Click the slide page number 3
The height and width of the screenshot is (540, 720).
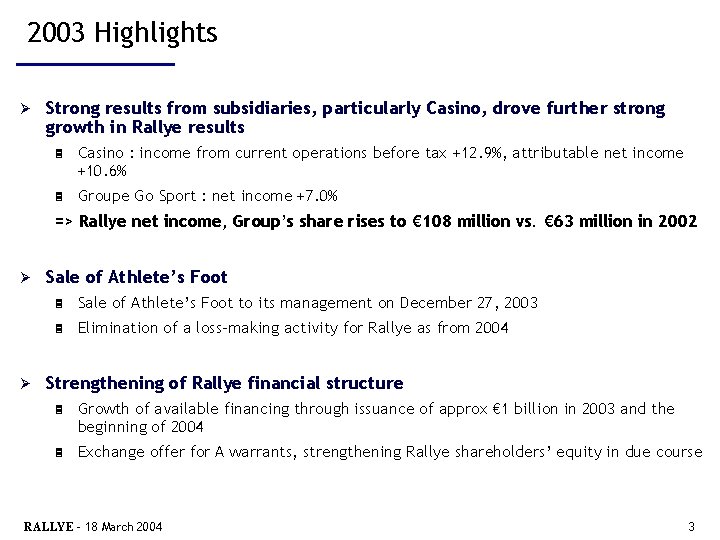point(691,526)
